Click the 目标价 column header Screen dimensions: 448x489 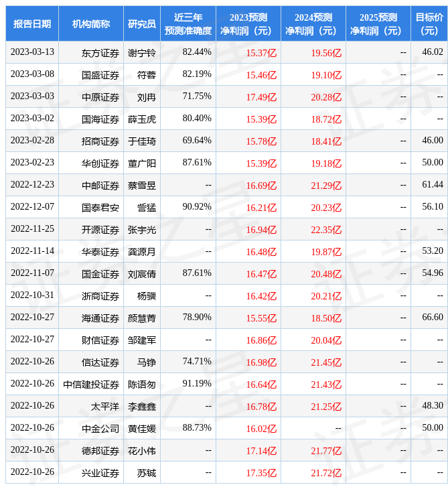pyautogui.click(x=429, y=23)
